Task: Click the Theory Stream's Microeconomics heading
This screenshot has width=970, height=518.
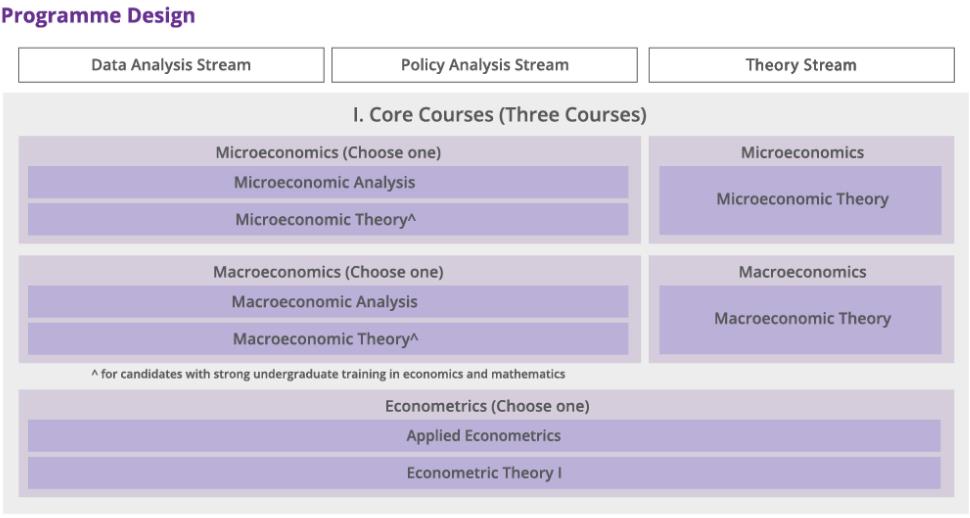Action: (x=802, y=153)
